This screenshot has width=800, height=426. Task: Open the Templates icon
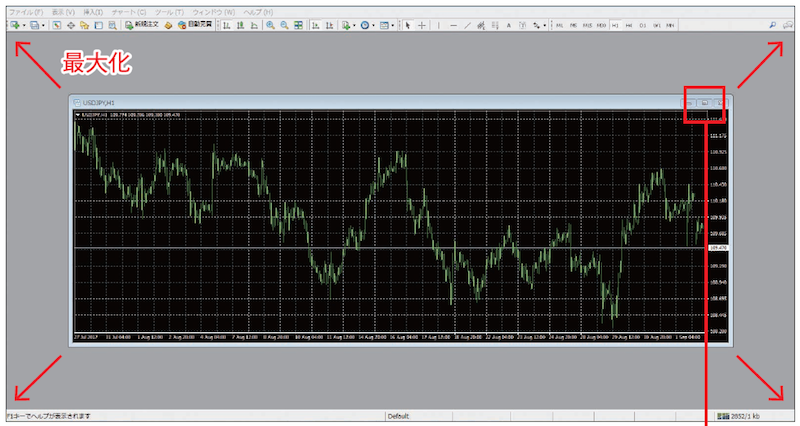click(x=384, y=25)
